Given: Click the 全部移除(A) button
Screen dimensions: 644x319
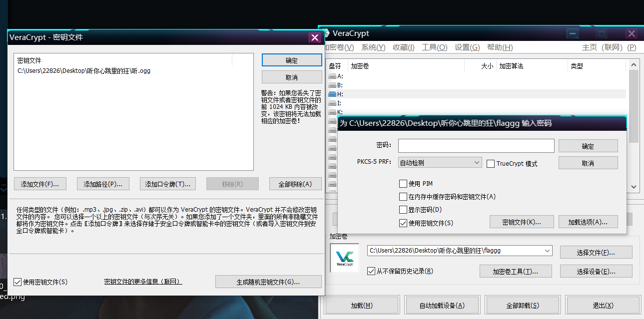Looking at the screenshot, I should coord(295,184).
